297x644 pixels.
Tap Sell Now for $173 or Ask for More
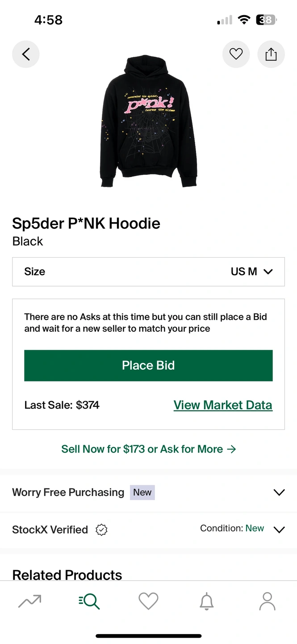click(x=148, y=449)
